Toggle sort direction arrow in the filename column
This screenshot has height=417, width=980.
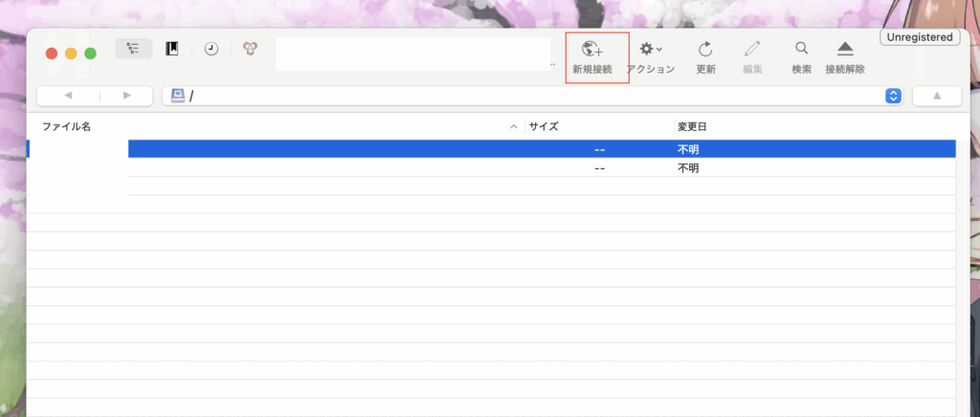514,126
